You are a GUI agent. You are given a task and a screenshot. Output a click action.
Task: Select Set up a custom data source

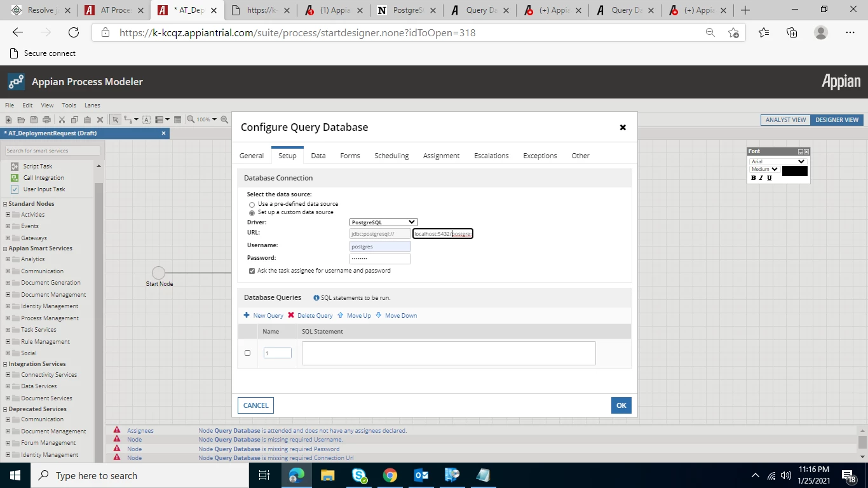[x=252, y=213]
